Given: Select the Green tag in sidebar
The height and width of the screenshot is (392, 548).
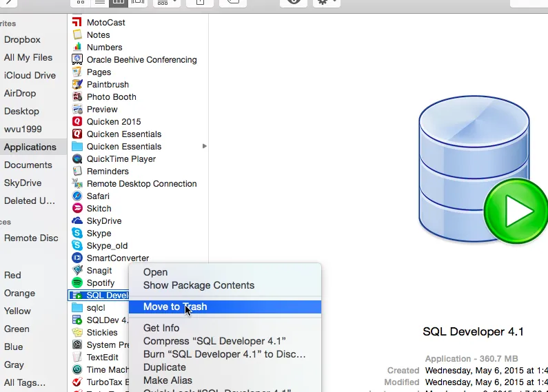Looking at the screenshot, I should (x=17, y=329).
